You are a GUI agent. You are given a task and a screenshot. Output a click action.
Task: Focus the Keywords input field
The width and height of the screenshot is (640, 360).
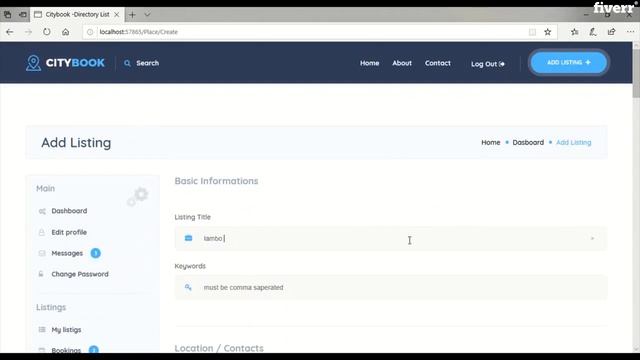click(391, 287)
